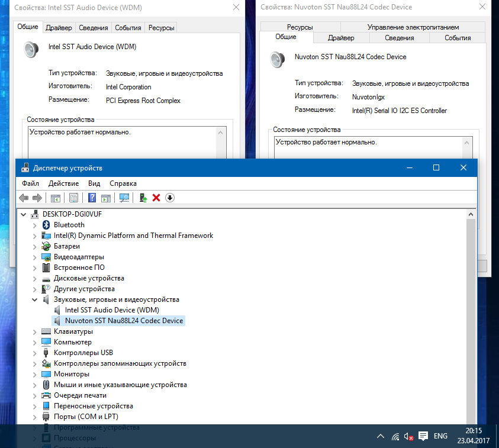Viewport: 499px width, 448px height.
Task: Click the red X uninstall device icon
Action: pyautogui.click(x=156, y=198)
